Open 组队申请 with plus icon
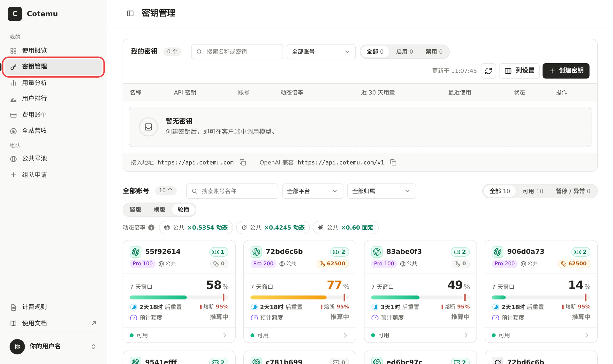Screen dimensions: 613x364 [53, 175]
